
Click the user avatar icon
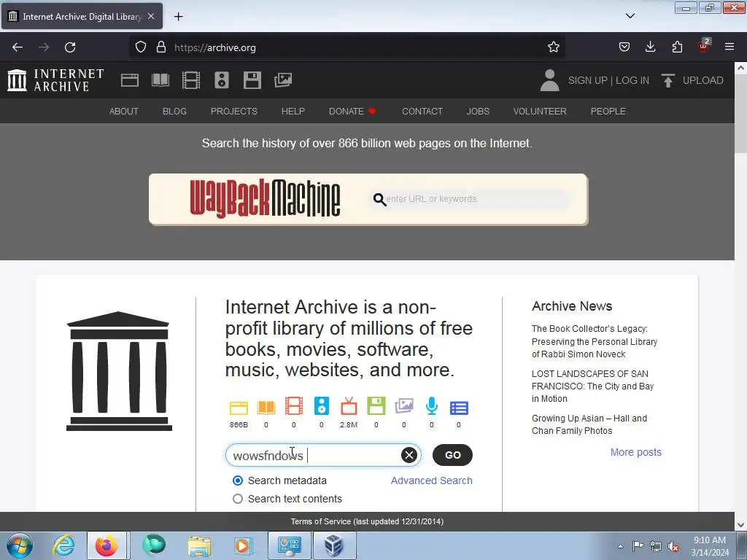click(x=549, y=80)
